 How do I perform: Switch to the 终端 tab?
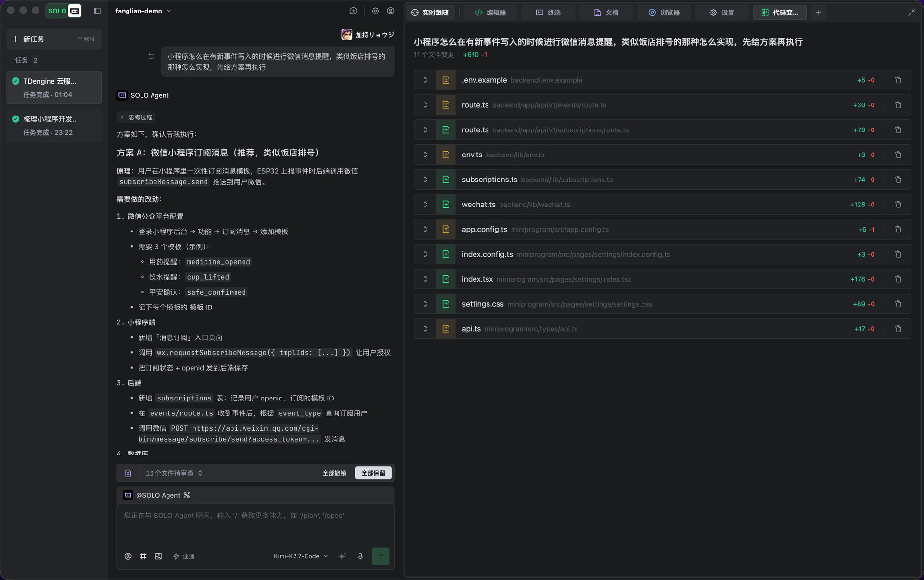(548, 13)
